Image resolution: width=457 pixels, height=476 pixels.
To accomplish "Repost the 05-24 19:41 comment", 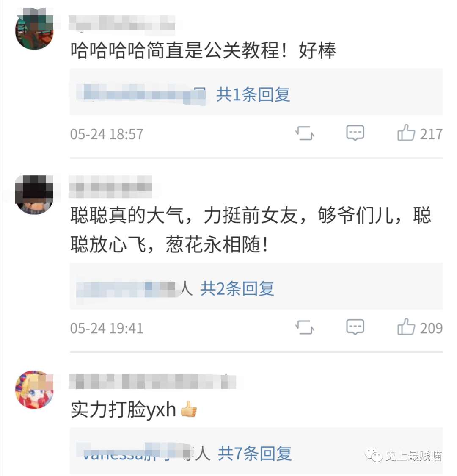I will pos(305,327).
